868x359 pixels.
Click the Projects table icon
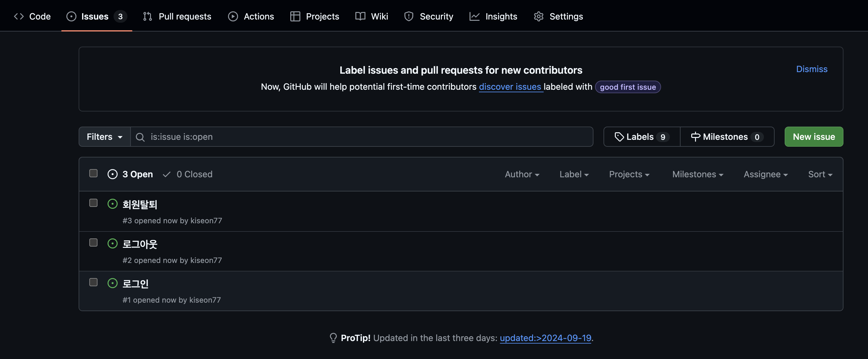click(x=295, y=16)
